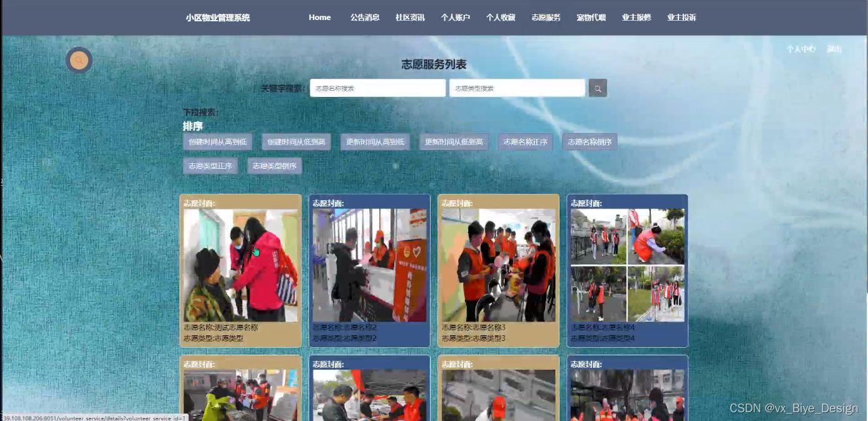Open the 志愿名称3 card cover image

(x=499, y=265)
